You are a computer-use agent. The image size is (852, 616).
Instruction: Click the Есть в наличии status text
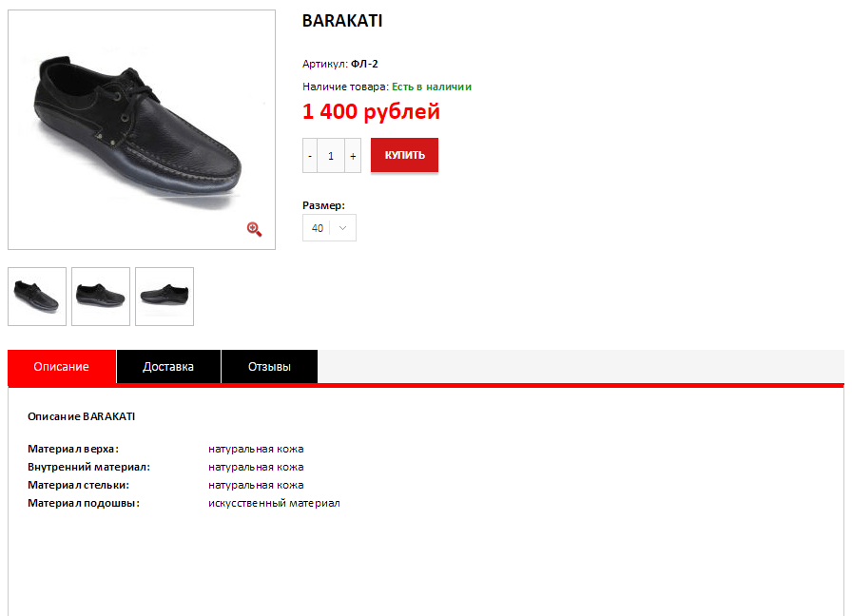pyautogui.click(x=432, y=87)
